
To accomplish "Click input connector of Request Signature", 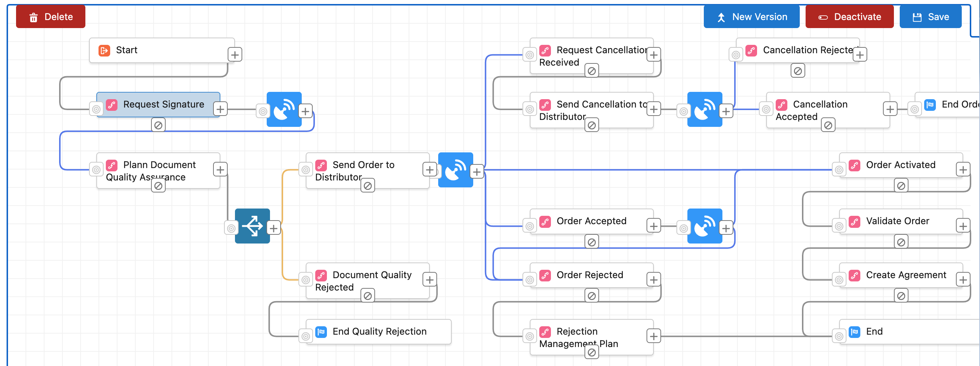I will coord(96,109).
